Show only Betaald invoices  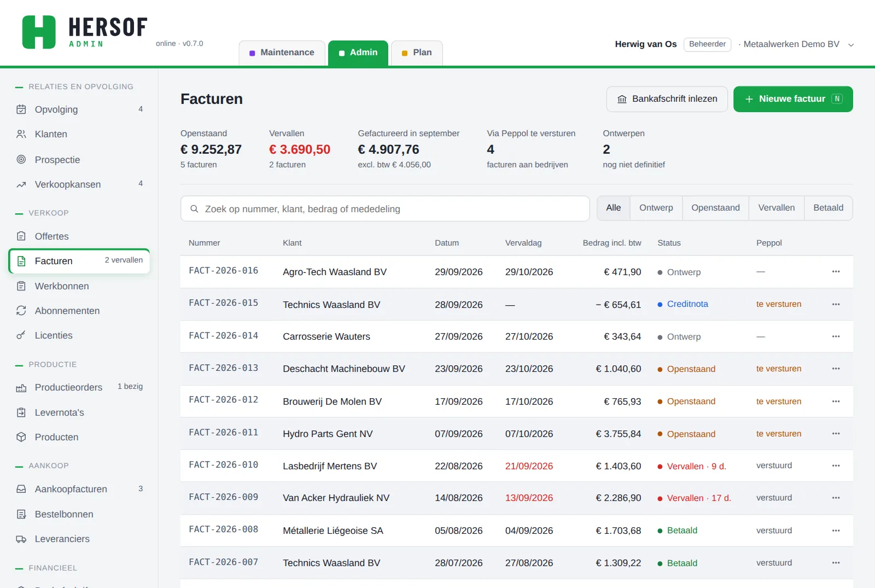pos(828,208)
